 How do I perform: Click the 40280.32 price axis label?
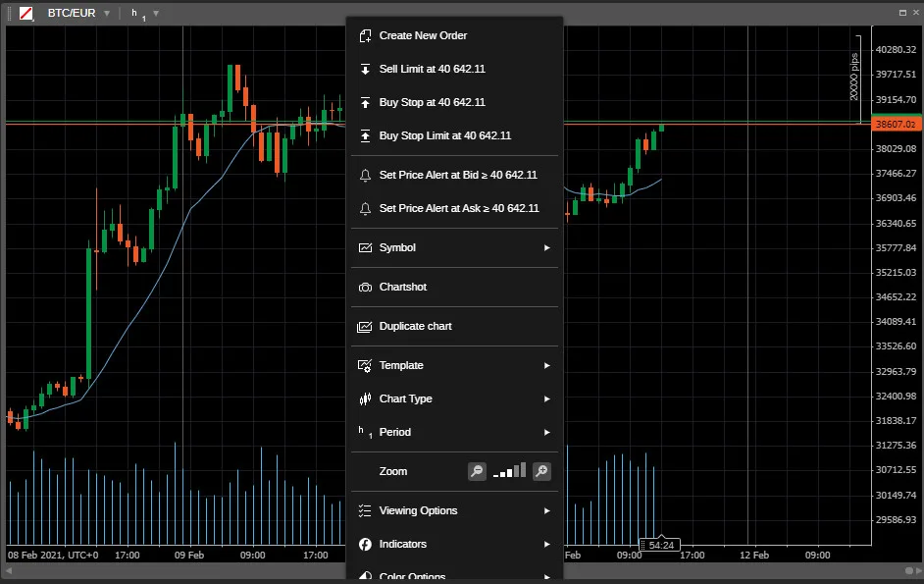896,49
